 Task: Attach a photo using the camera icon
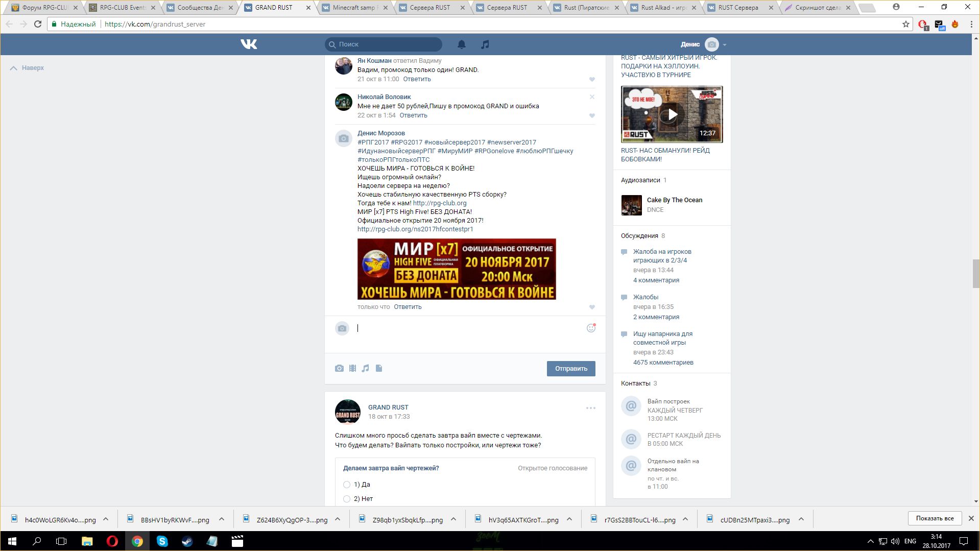[339, 368]
